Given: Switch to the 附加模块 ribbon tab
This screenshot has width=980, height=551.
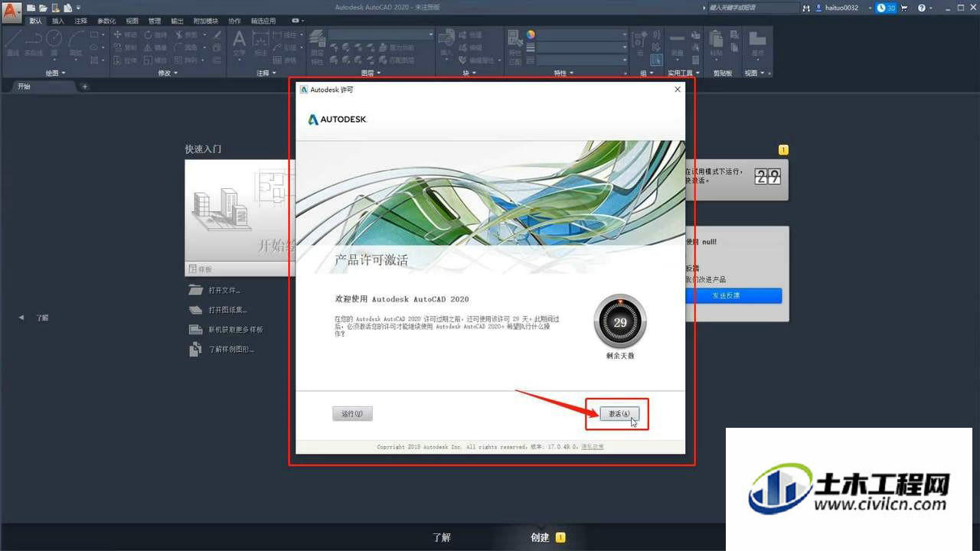Looking at the screenshot, I should pyautogui.click(x=206, y=21).
